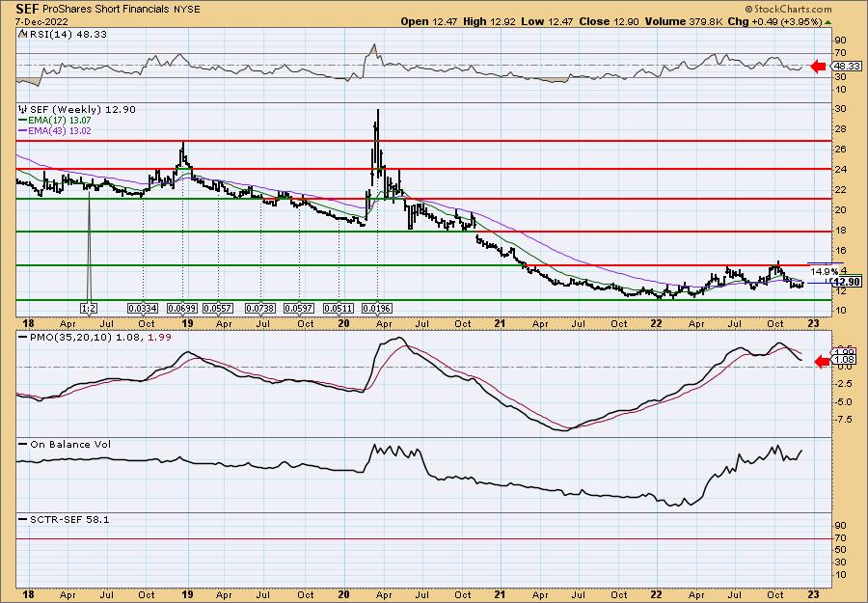Click the RSI(14) 48.33 indicator legend
Screen dimensions: 868x603
(x=63, y=35)
